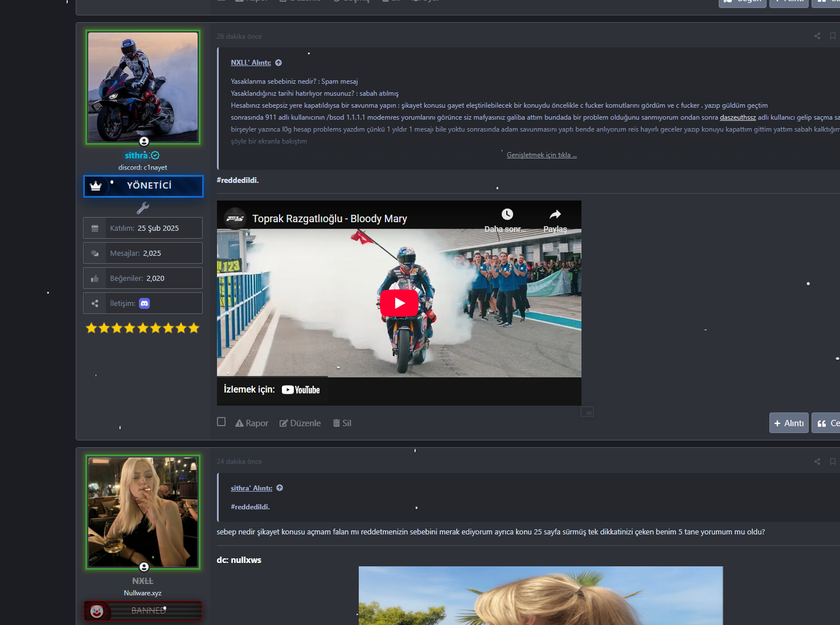Open sithra's Discord contact icon
840x625 pixels.
point(145,303)
